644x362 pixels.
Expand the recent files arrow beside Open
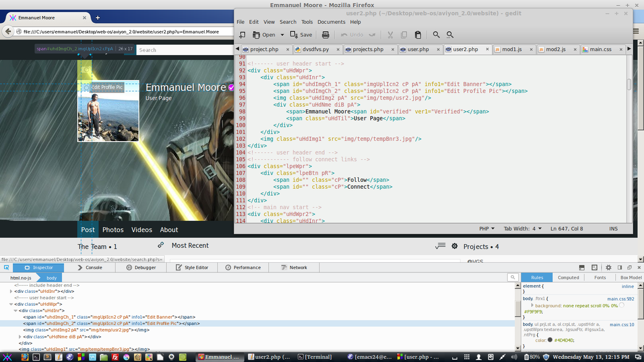click(x=281, y=35)
